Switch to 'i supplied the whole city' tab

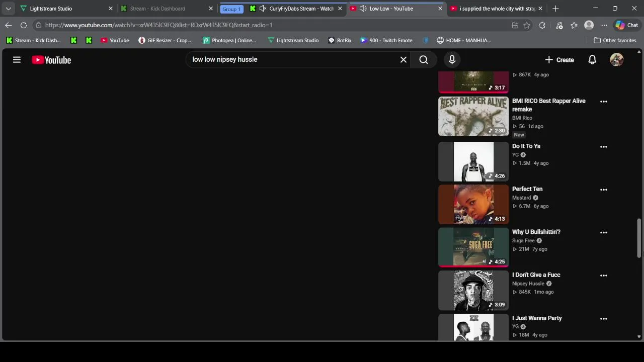coord(496,9)
